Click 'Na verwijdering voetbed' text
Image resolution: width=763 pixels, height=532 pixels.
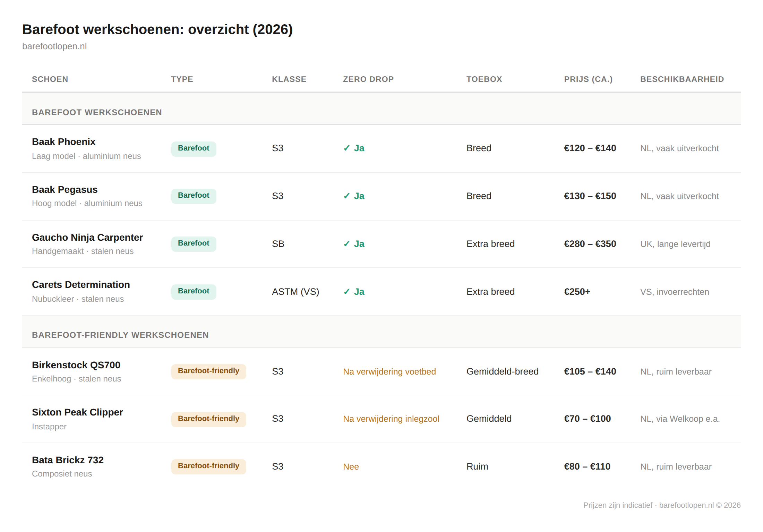click(x=389, y=372)
